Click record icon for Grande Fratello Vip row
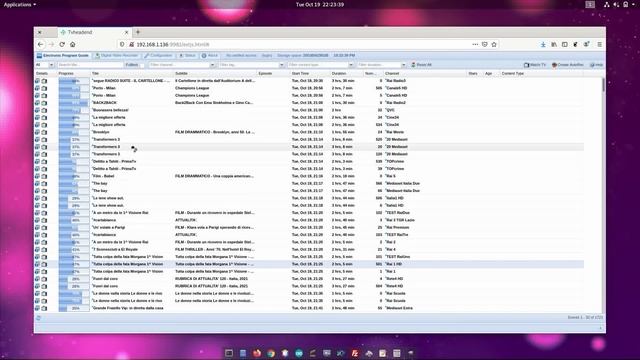Viewport: 640px width, 360px height. point(44,309)
